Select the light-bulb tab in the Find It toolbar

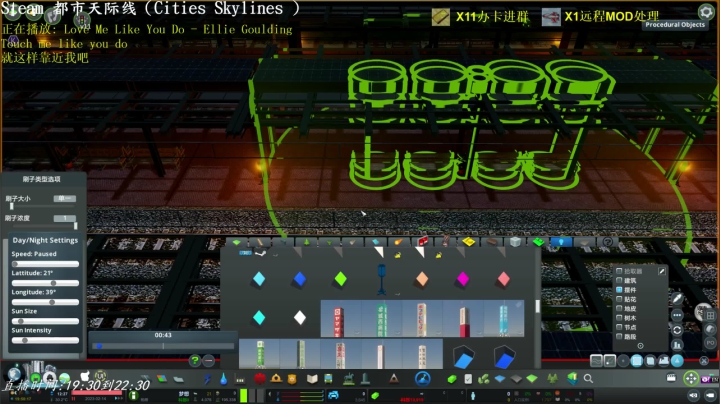561,242
